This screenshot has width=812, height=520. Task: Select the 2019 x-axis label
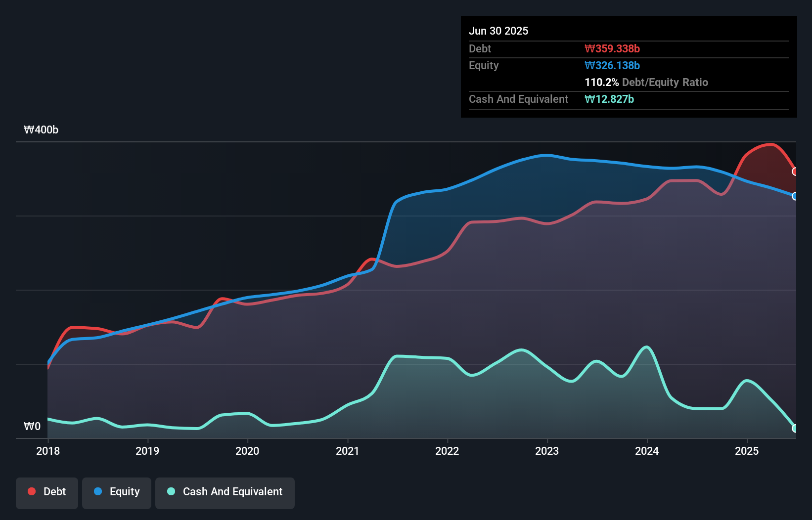147,451
